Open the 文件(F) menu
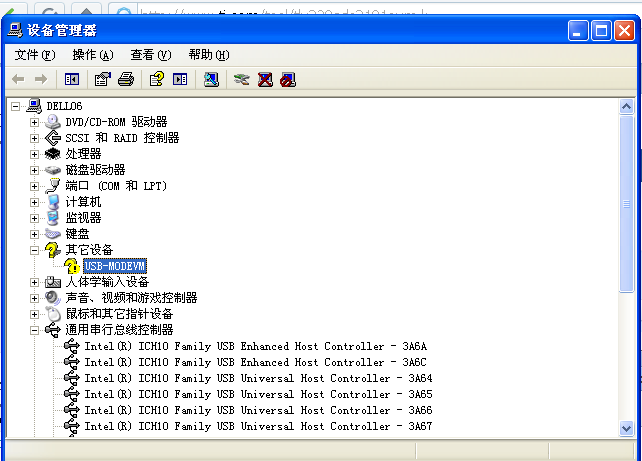This screenshot has height=461, width=642. pyautogui.click(x=35, y=54)
